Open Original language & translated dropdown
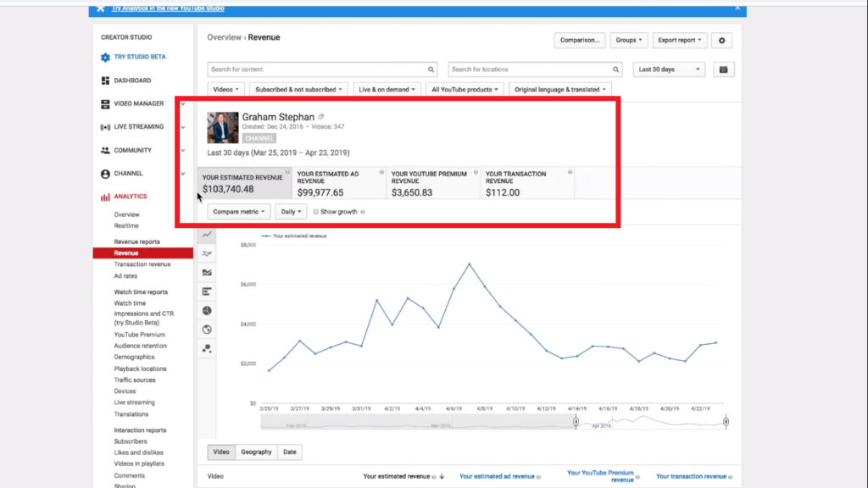Viewport: 868px width, 488px height. coord(559,89)
